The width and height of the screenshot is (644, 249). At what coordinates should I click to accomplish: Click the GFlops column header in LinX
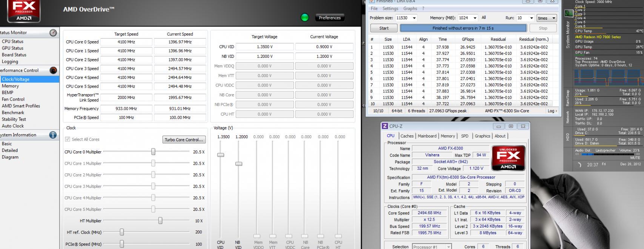468,39
